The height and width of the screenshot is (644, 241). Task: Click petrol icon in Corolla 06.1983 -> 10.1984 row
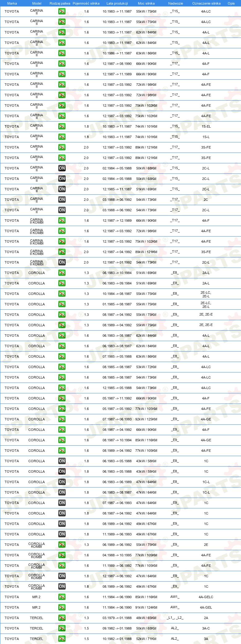[x=62, y=273]
